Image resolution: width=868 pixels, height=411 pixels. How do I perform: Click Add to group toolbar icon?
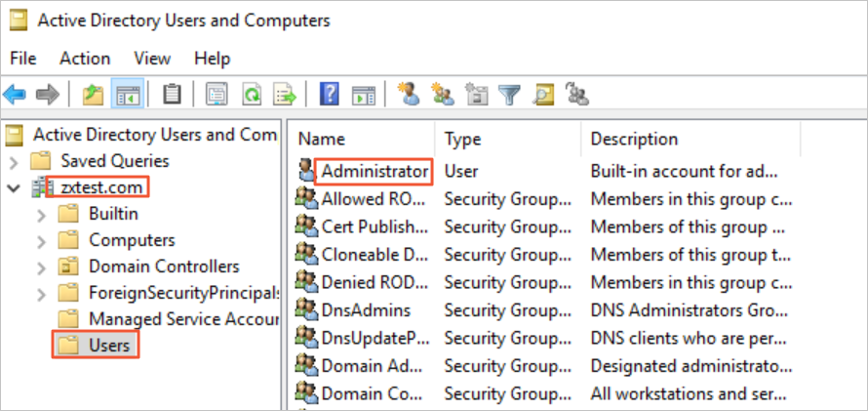pyautogui.click(x=576, y=95)
